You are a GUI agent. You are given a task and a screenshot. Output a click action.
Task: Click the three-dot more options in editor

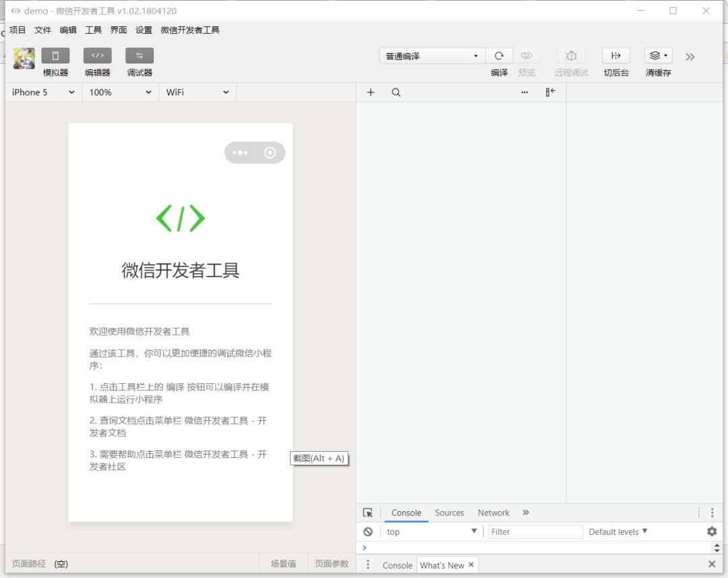click(524, 92)
